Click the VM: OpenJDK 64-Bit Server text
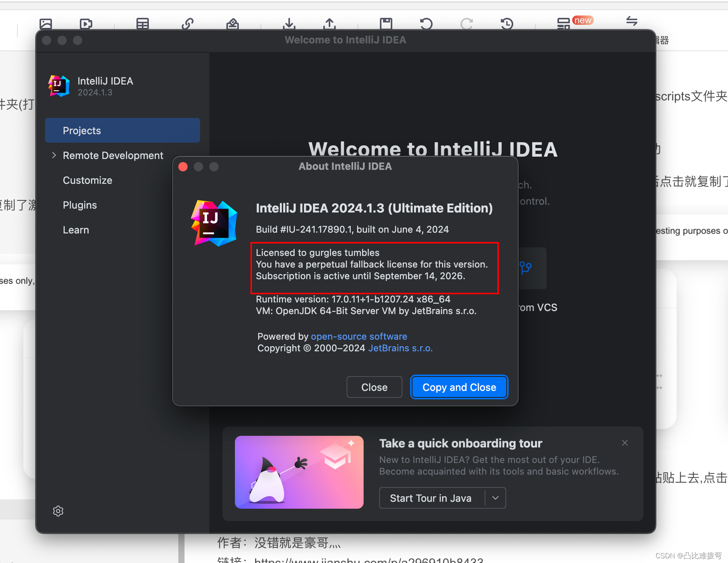 pyautogui.click(x=366, y=311)
